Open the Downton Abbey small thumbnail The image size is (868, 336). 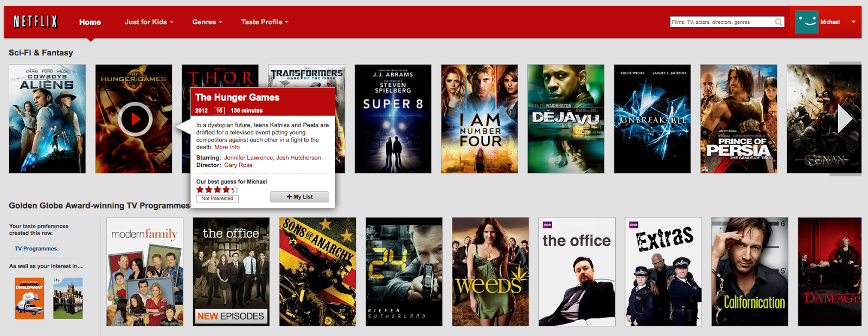tap(68, 298)
